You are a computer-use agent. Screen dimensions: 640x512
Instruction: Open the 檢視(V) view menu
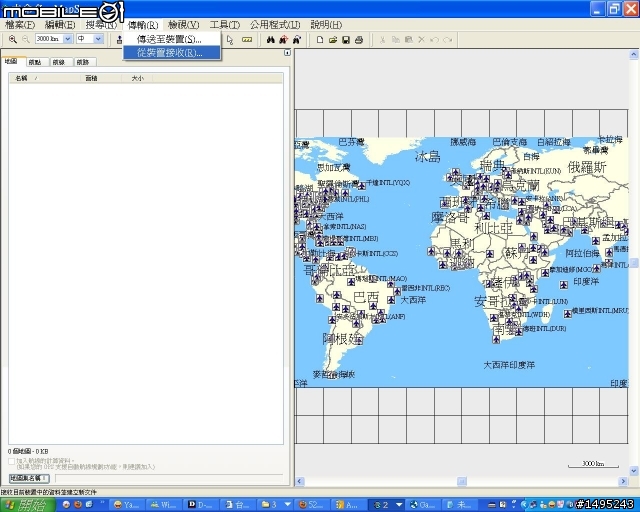[184, 25]
